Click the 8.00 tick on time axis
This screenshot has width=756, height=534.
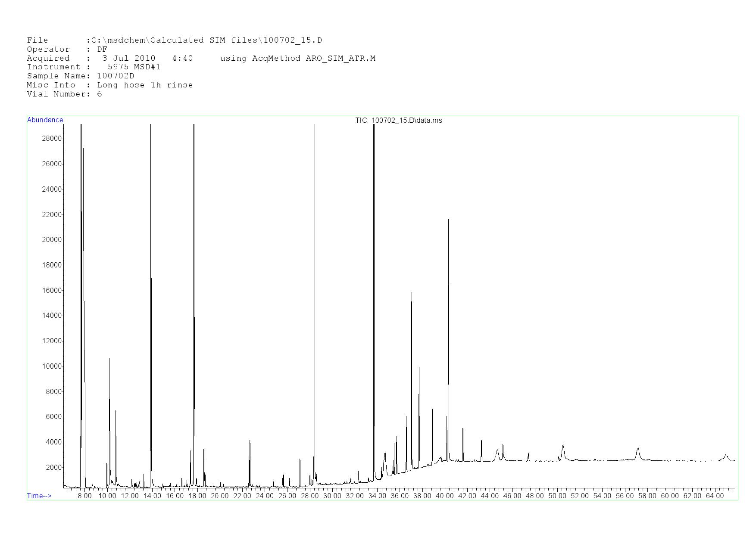[84, 496]
